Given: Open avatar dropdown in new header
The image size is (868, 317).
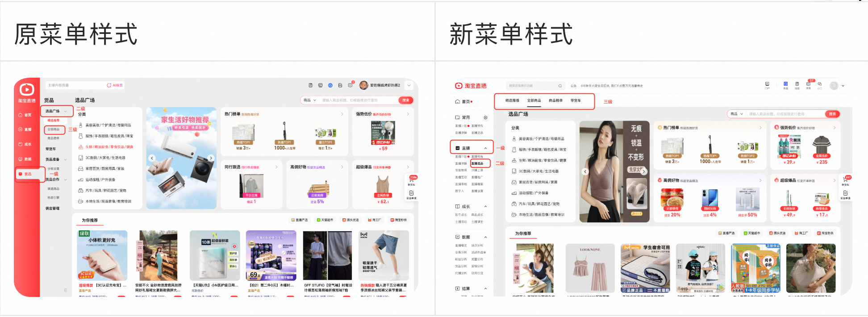Looking at the screenshot, I should click(843, 86).
